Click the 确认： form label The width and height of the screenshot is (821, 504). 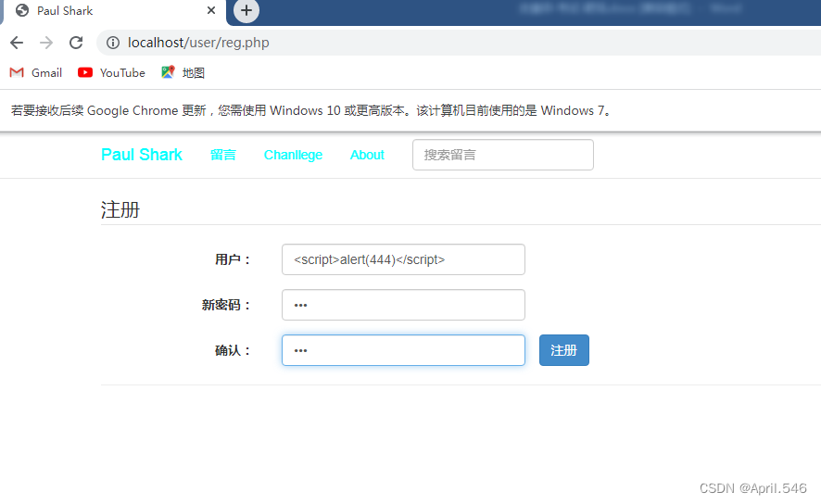pyautogui.click(x=233, y=350)
